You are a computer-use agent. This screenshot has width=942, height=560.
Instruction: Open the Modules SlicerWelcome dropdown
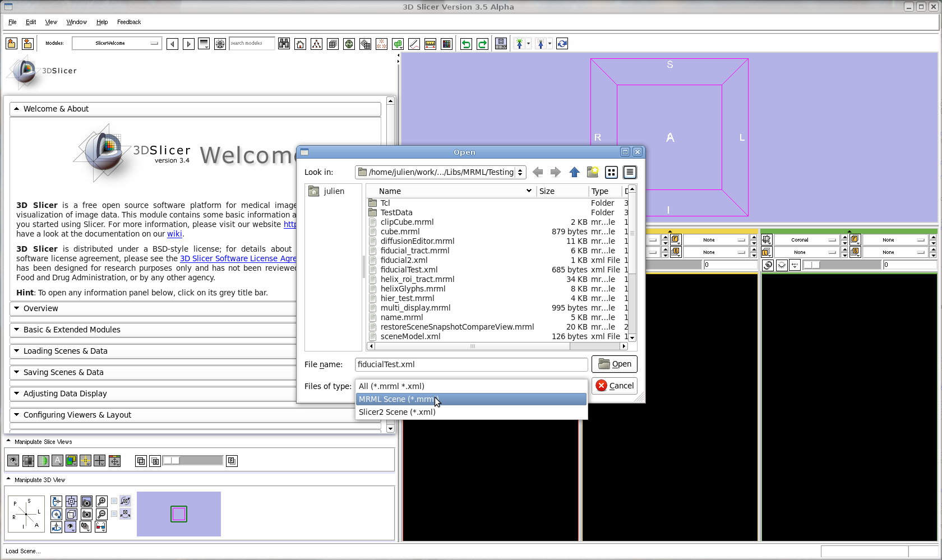117,43
